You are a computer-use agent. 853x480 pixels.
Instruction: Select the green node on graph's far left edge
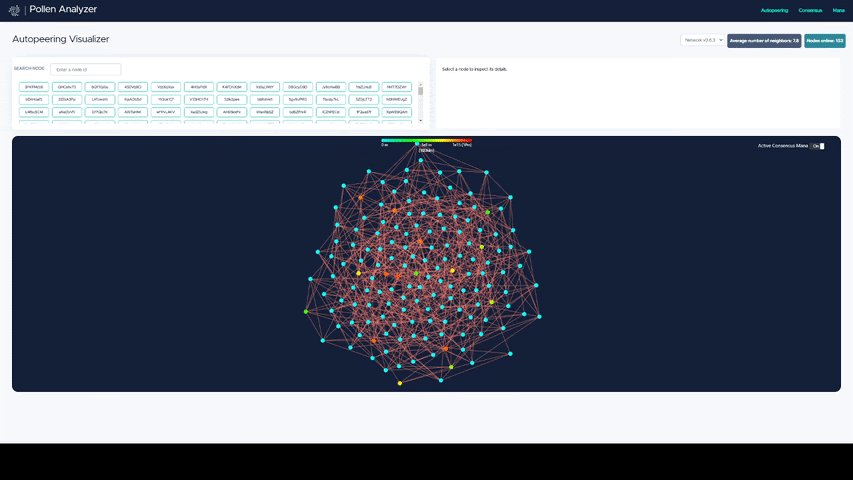[306, 311]
